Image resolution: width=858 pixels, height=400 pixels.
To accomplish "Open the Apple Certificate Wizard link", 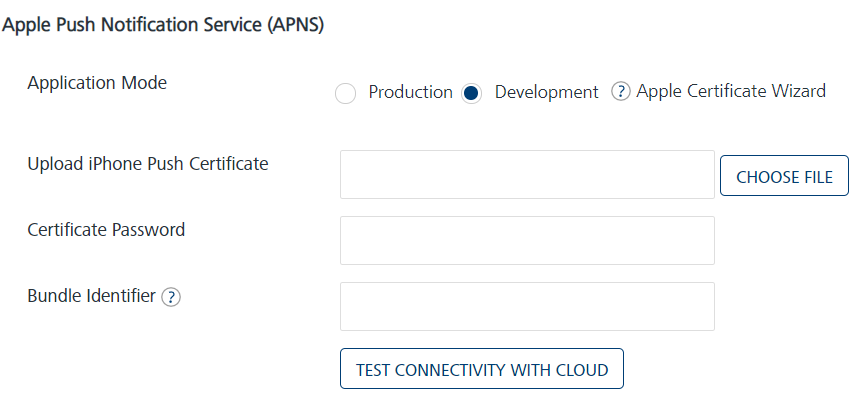I will [731, 92].
